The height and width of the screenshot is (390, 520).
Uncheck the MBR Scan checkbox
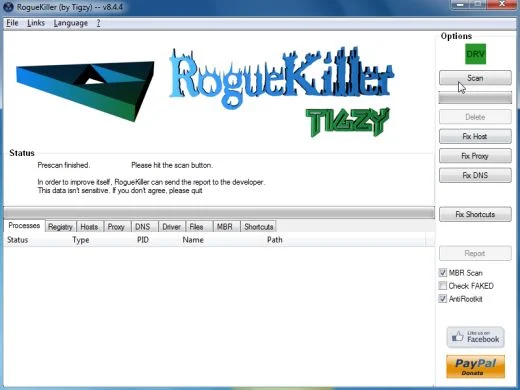click(443, 273)
